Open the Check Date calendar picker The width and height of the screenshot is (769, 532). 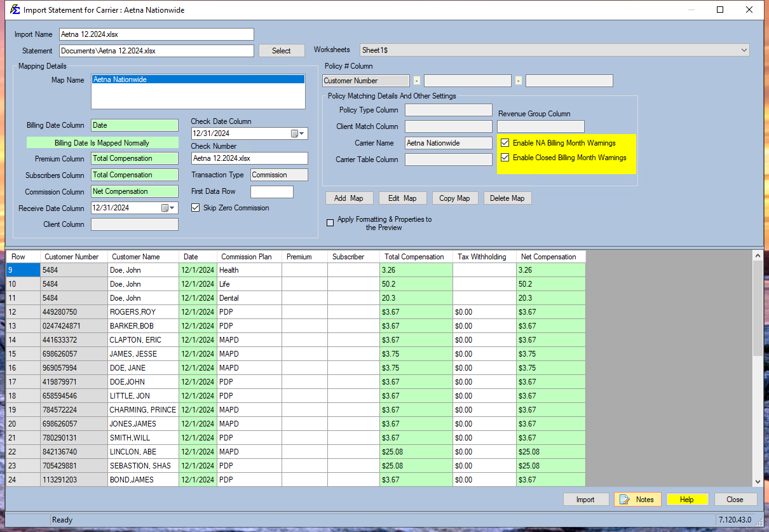pos(297,133)
